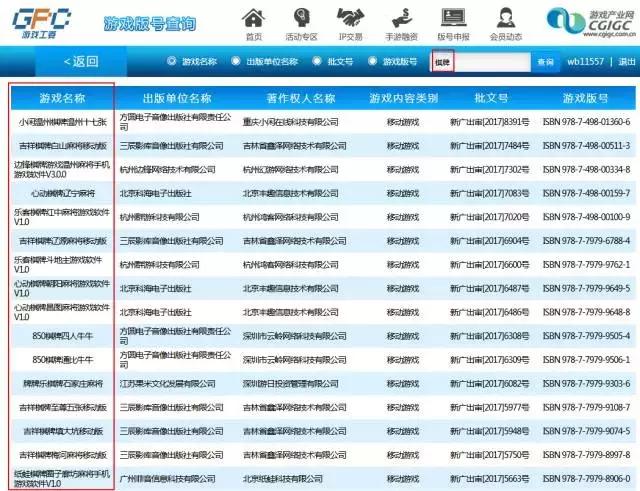The image size is (640, 491).
Task: Click the 出版单位名称 column header
Action: coord(177,98)
